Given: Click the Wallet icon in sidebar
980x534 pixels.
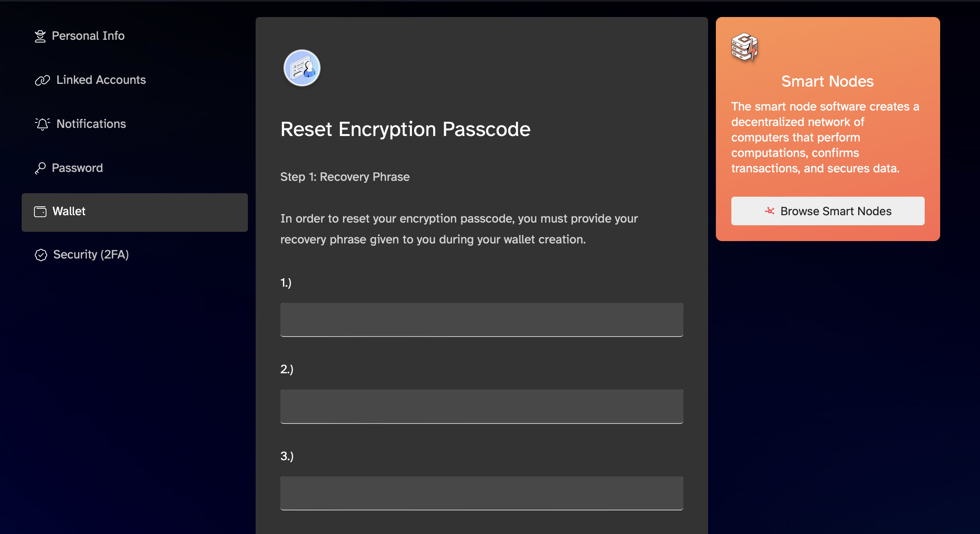Looking at the screenshot, I should point(40,212).
